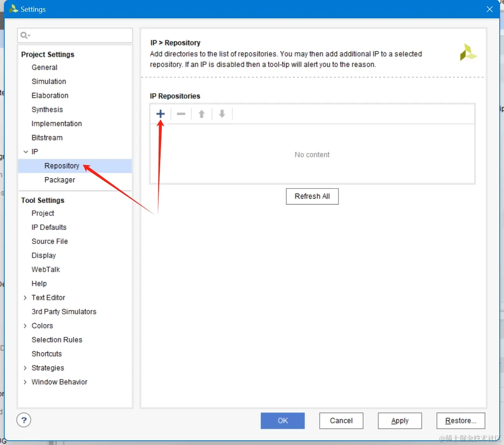Image resolution: width=504 pixels, height=445 pixels.
Task: Click the search magnifier icon
Action: (25, 36)
